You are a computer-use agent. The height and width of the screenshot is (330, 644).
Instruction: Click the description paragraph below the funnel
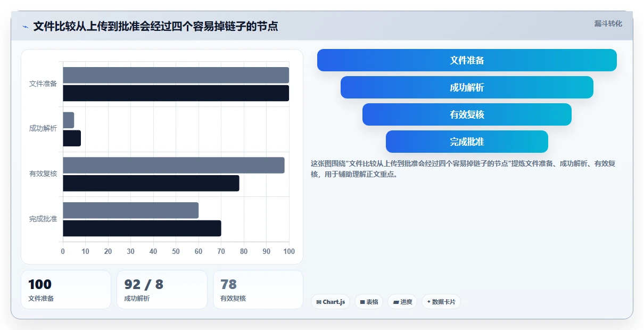click(x=463, y=169)
